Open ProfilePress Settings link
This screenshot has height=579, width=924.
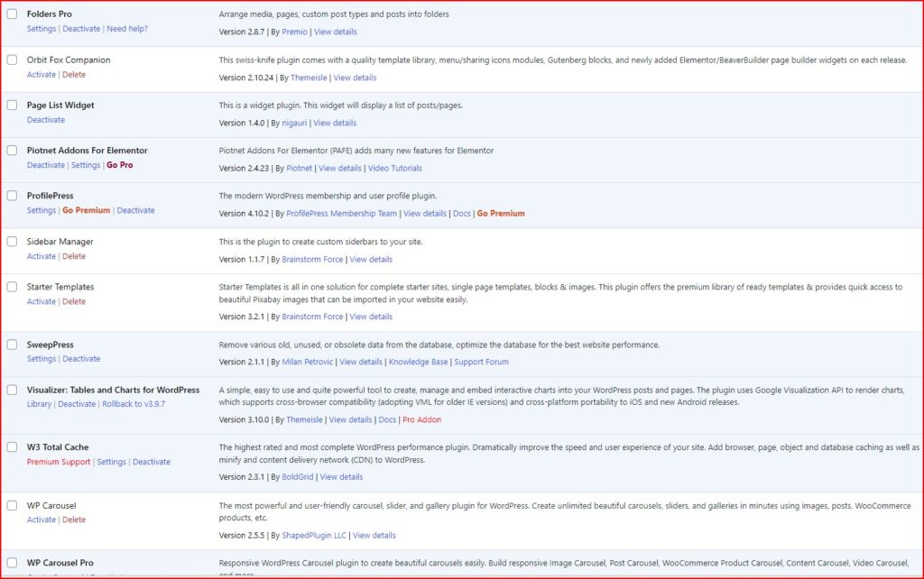(x=42, y=210)
